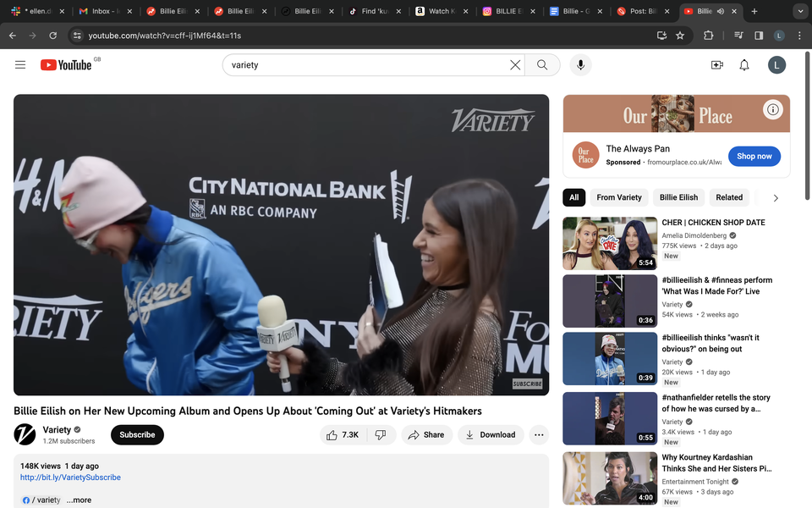Click the install app icon in address bar
This screenshot has height=508, width=812.
tap(661, 36)
